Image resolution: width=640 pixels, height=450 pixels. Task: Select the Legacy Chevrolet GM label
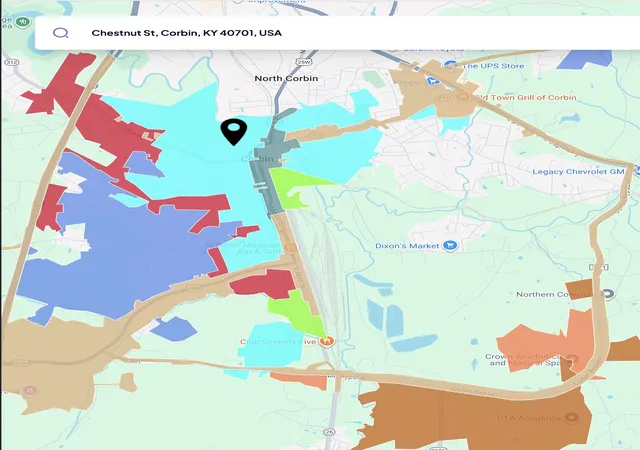pyautogui.click(x=578, y=172)
